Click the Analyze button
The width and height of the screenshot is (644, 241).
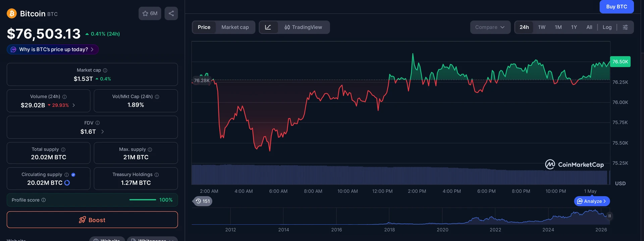592,201
